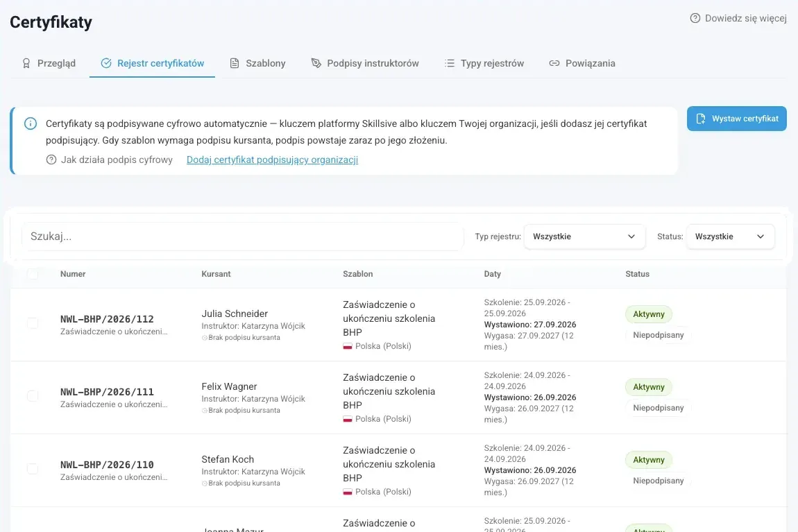Select checkbox for certificate NWL-BHP/2026/112

click(x=33, y=323)
